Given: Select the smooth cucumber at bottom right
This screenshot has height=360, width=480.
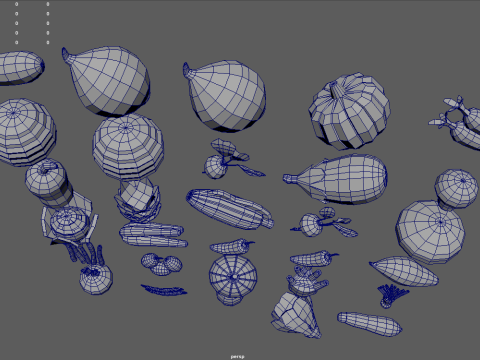Looking at the screenshot, I should (x=369, y=324).
